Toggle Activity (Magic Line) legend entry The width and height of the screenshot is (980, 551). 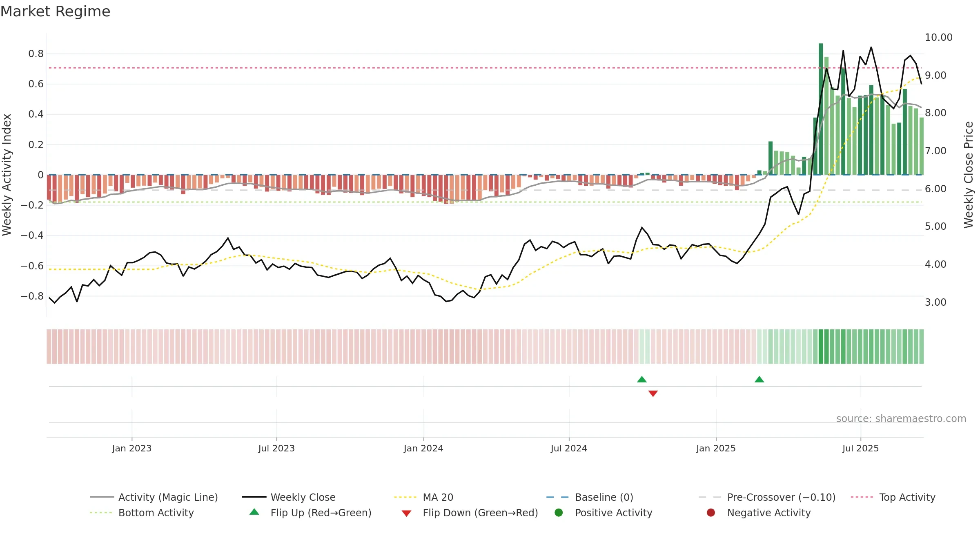[154, 497]
